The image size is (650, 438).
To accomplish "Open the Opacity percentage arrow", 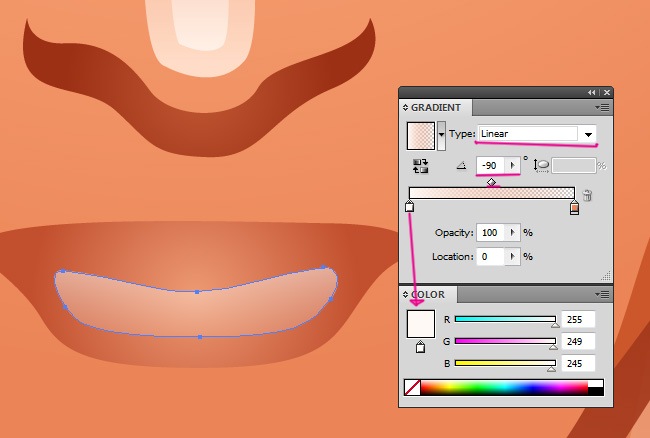I will click(x=513, y=232).
